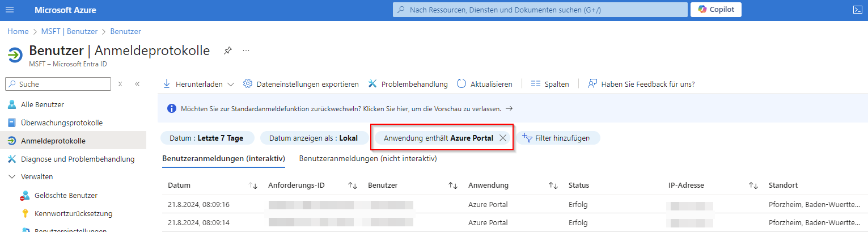Click the Herunterladen download button
This screenshot has width=868, height=232.
coord(193,84)
